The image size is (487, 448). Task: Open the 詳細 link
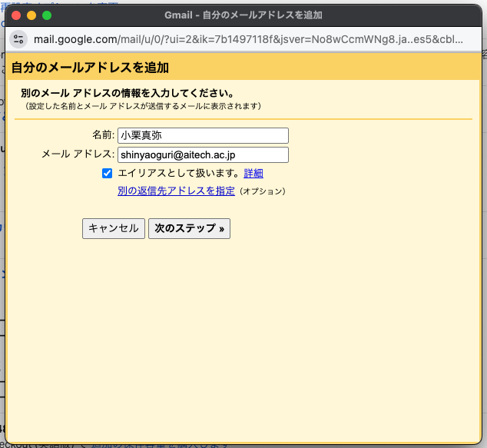(x=253, y=174)
